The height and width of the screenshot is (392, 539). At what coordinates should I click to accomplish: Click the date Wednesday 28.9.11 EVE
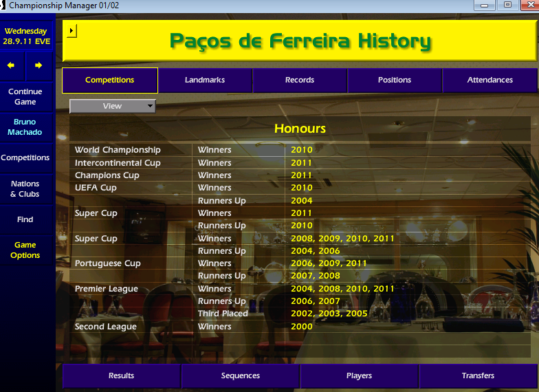coord(26,36)
